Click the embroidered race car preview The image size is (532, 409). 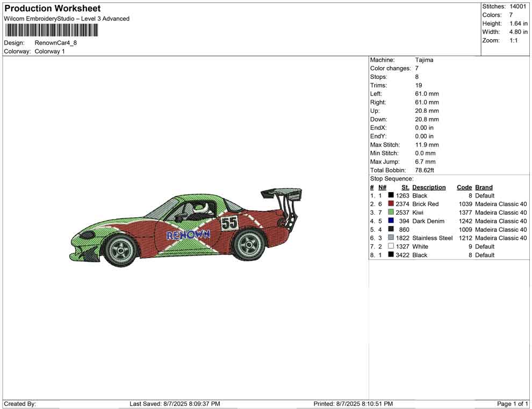pyautogui.click(x=186, y=228)
